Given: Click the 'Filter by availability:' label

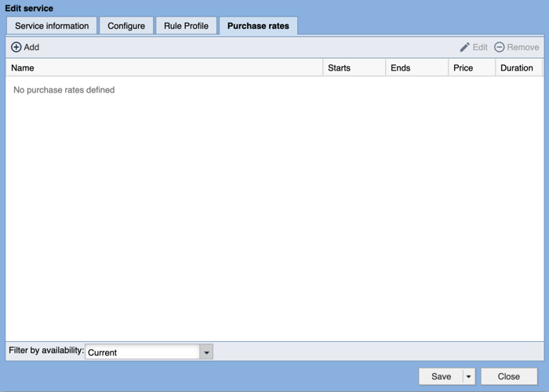Looking at the screenshot, I should tap(46, 350).
